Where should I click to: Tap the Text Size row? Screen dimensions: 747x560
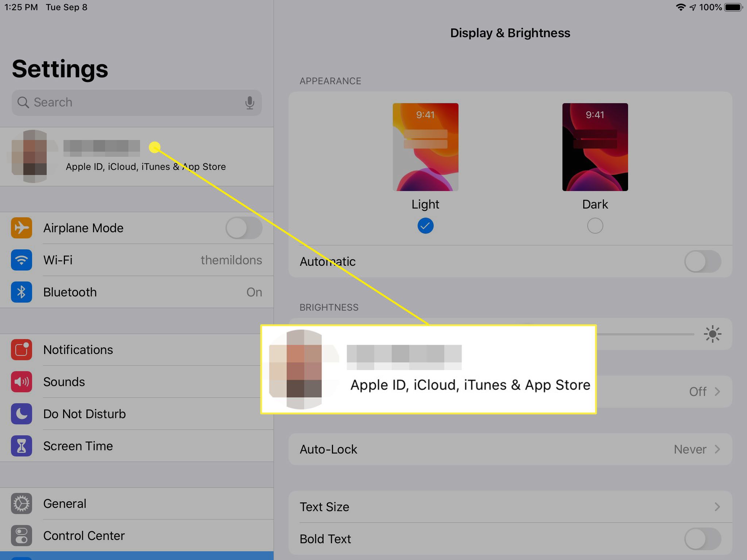pyautogui.click(x=510, y=507)
